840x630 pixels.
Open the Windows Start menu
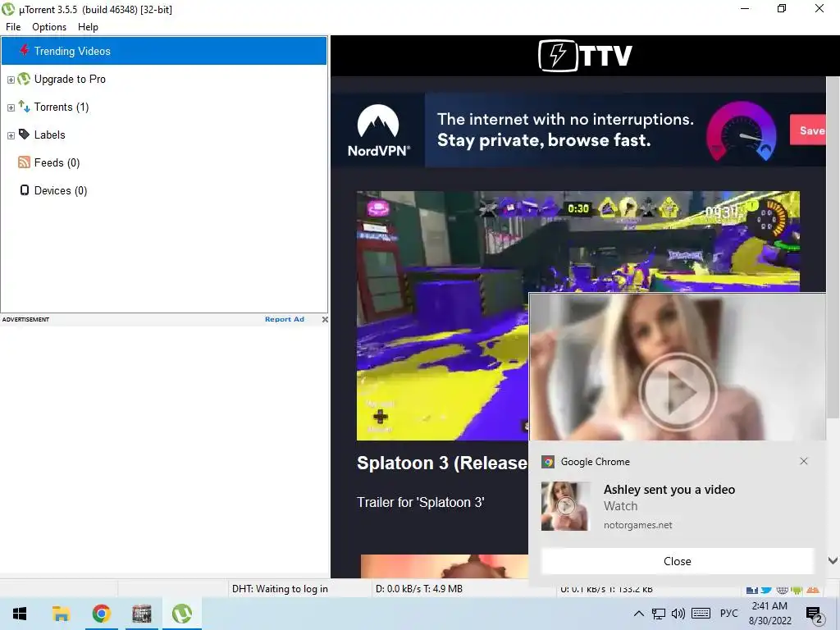coord(21,614)
